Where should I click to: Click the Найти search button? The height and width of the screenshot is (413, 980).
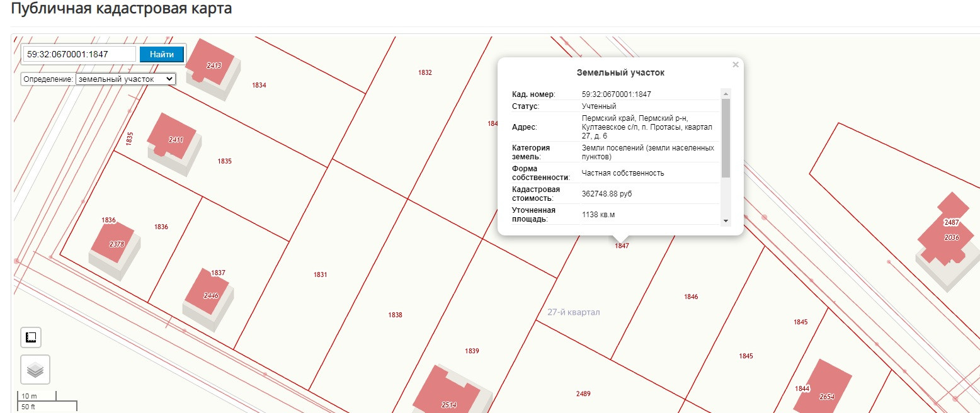[161, 54]
